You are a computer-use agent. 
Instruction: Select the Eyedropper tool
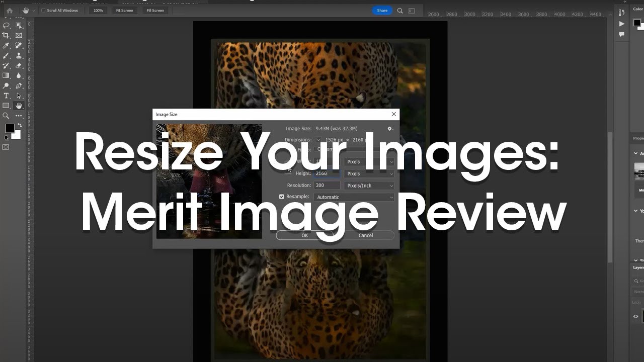(x=6, y=45)
